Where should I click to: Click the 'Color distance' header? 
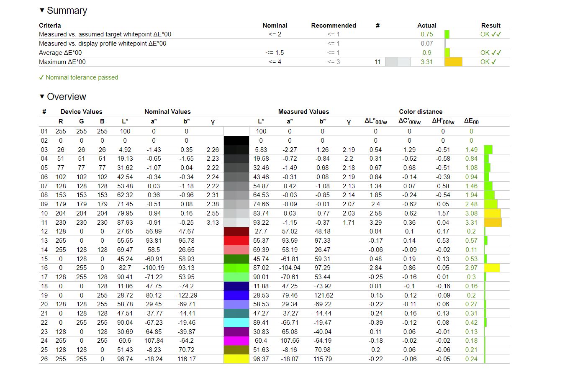click(421, 112)
